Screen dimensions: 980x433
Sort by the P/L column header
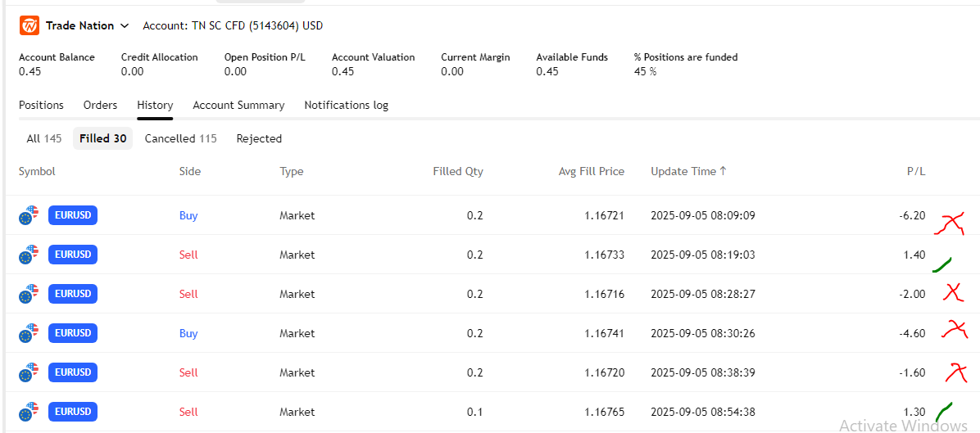tap(915, 171)
